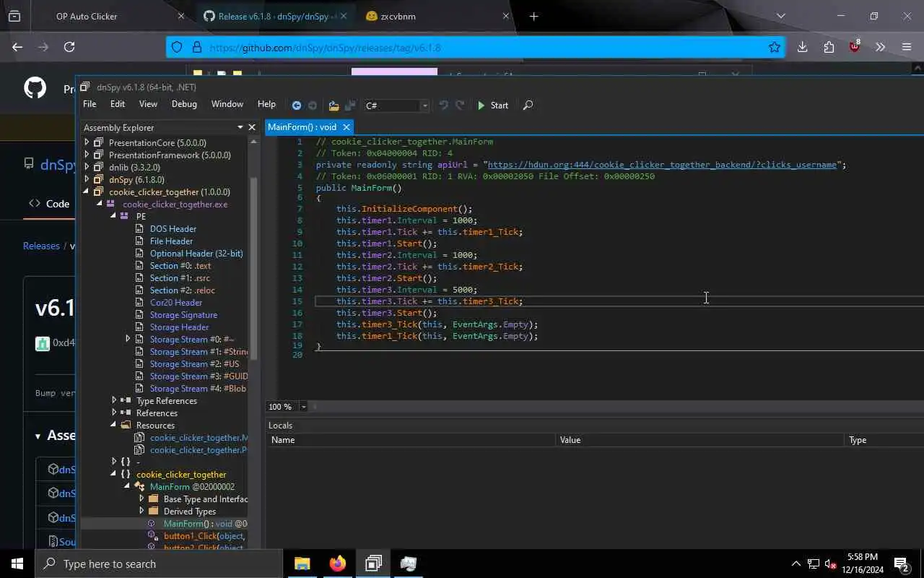Select button1_Click method in tree
The width and height of the screenshot is (924, 578).
coord(204,536)
